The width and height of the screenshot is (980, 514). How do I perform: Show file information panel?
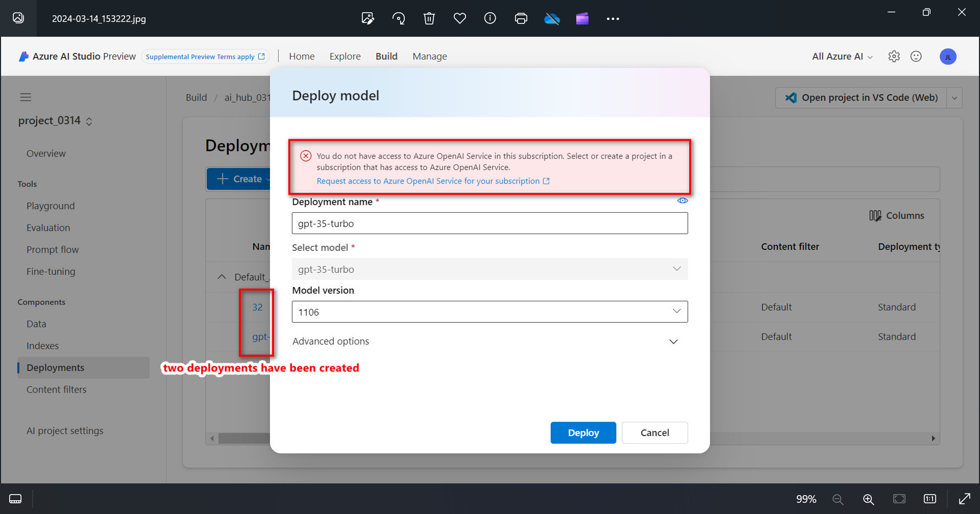click(x=490, y=18)
